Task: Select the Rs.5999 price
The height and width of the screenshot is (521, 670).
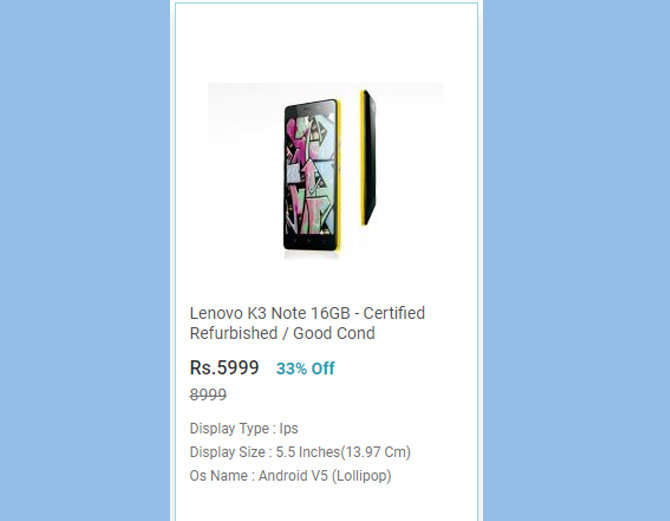Action: point(224,368)
